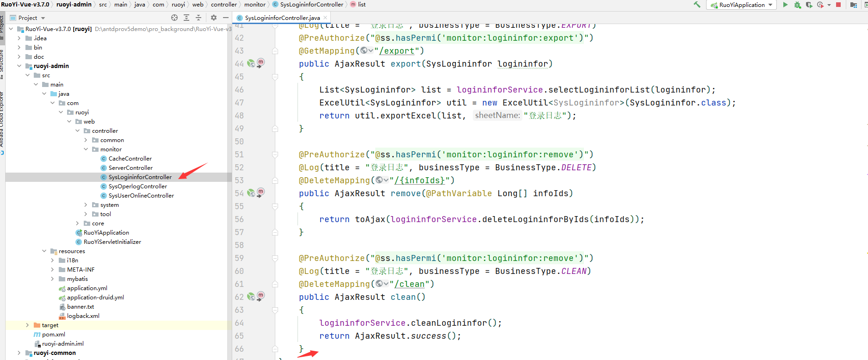Click the "/clean" mapping link

[x=409, y=284]
